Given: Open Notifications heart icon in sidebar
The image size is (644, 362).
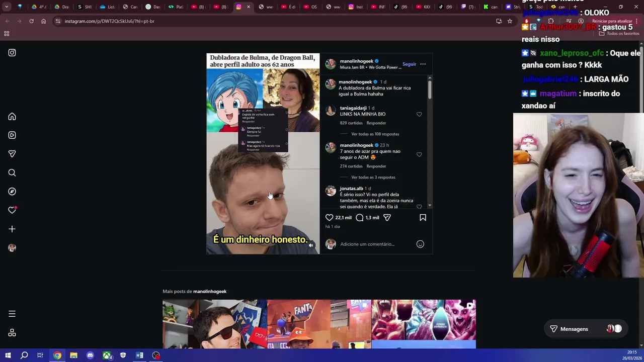Looking at the screenshot, I should point(12,210).
